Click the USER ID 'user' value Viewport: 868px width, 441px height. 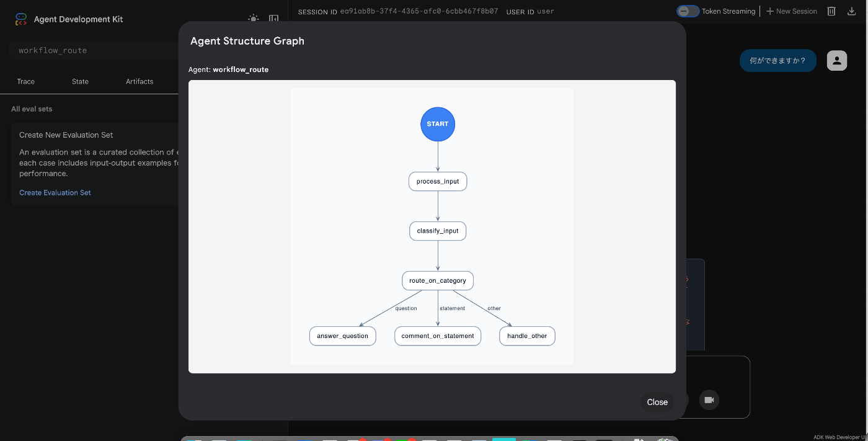546,11
